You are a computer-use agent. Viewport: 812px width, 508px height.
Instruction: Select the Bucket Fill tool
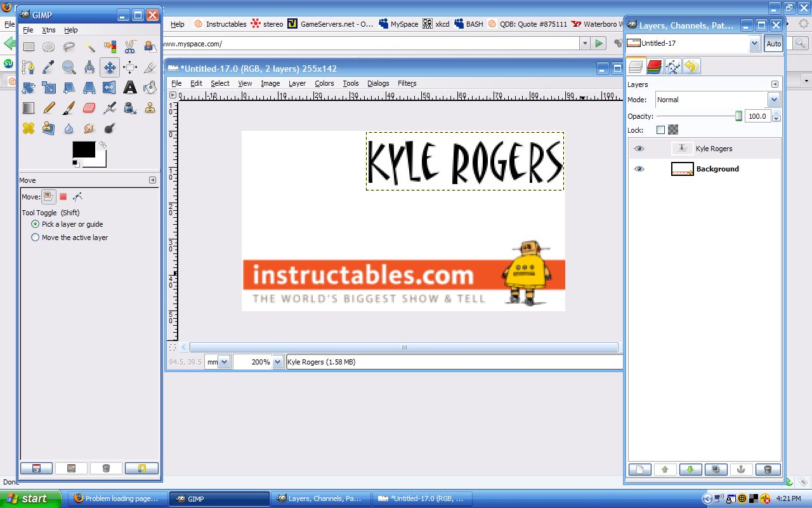click(x=150, y=87)
